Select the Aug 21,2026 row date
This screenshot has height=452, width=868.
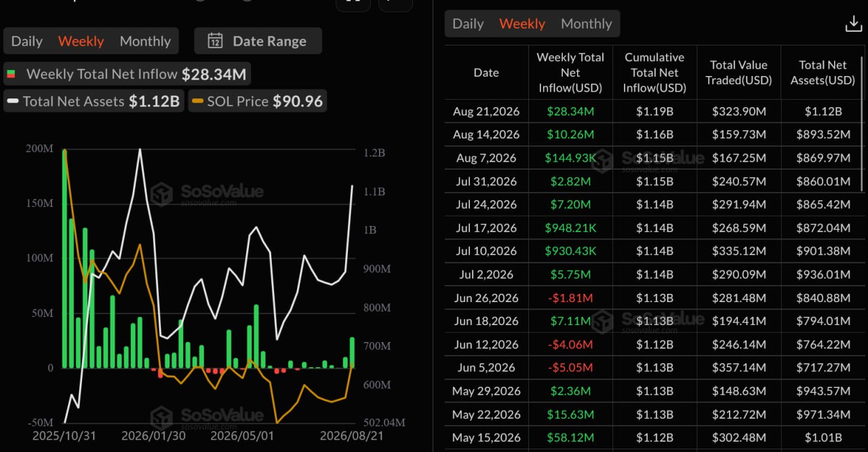click(x=486, y=111)
